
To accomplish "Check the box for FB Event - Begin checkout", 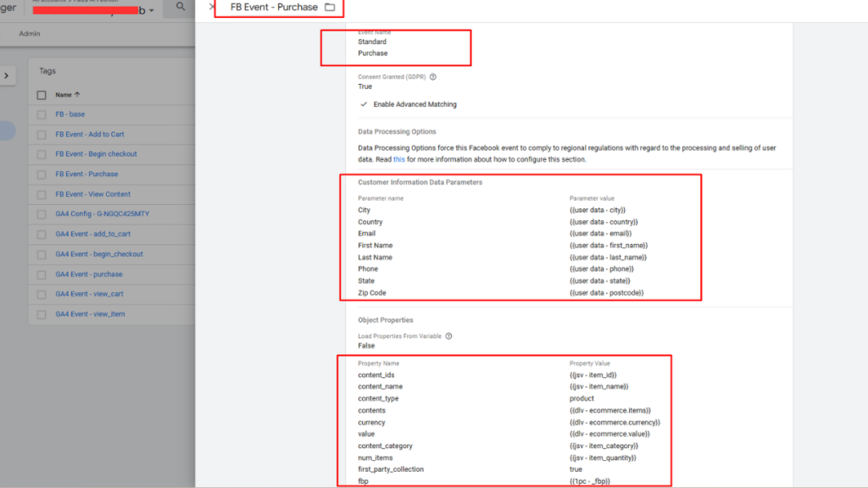I will click(42, 154).
